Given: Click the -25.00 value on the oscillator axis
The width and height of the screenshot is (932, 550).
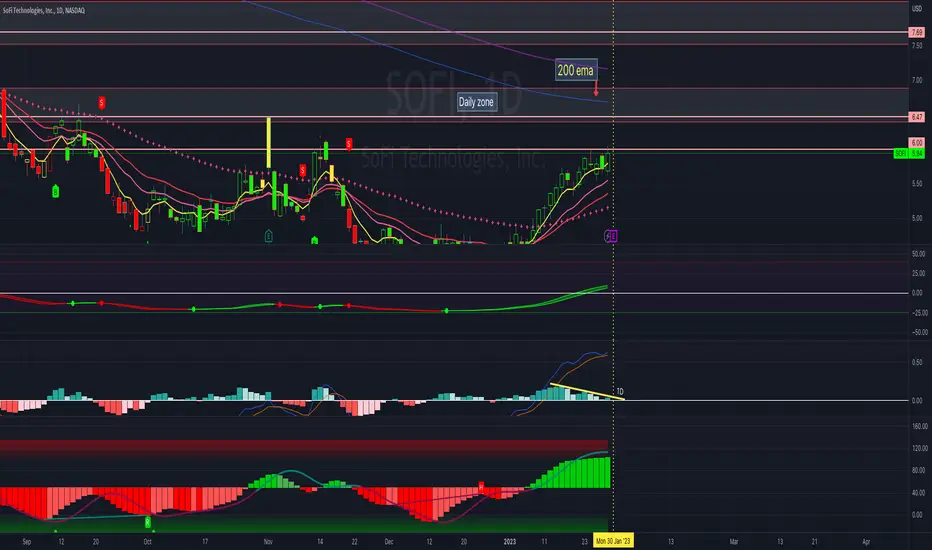Looking at the screenshot, I should point(920,313).
